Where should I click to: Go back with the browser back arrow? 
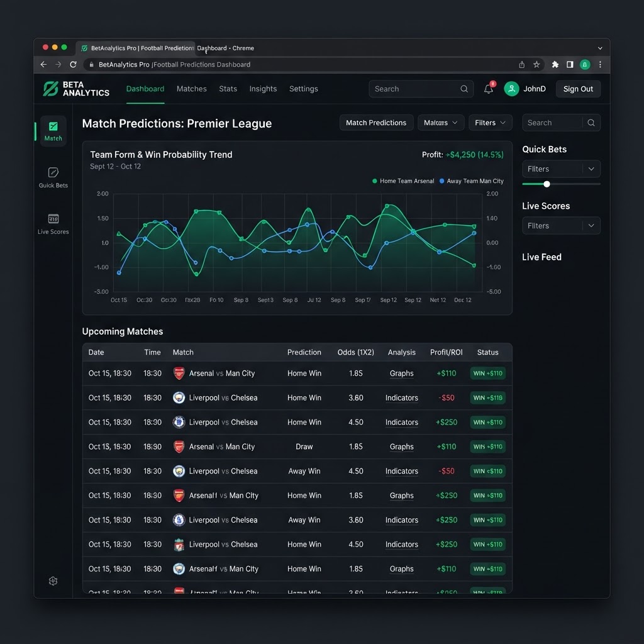(43, 65)
